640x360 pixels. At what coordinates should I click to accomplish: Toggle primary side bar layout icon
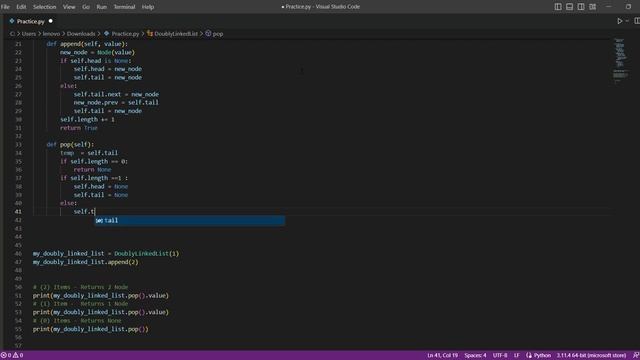point(558,7)
